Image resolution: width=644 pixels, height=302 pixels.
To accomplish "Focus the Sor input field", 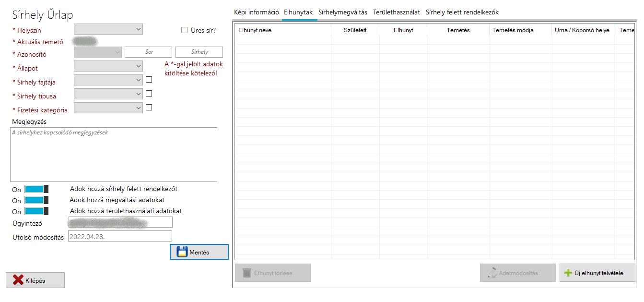I will pyautogui.click(x=148, y=52).
